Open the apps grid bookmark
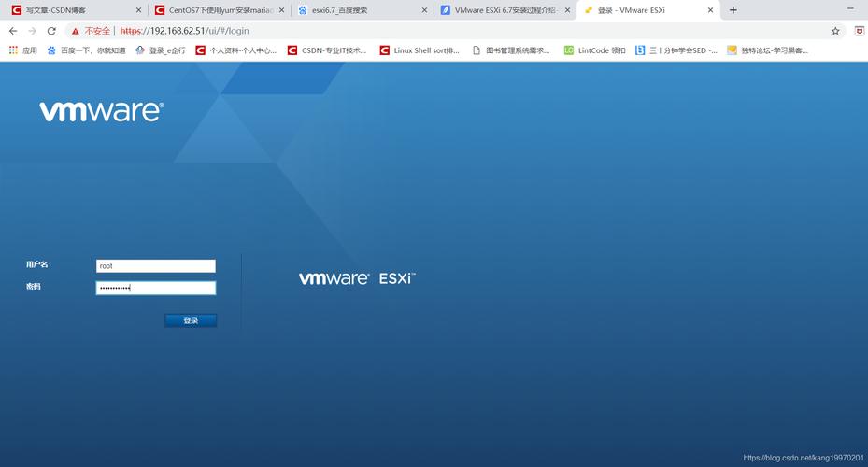Viewport: 868px width, 467px height. click(22, 50)
